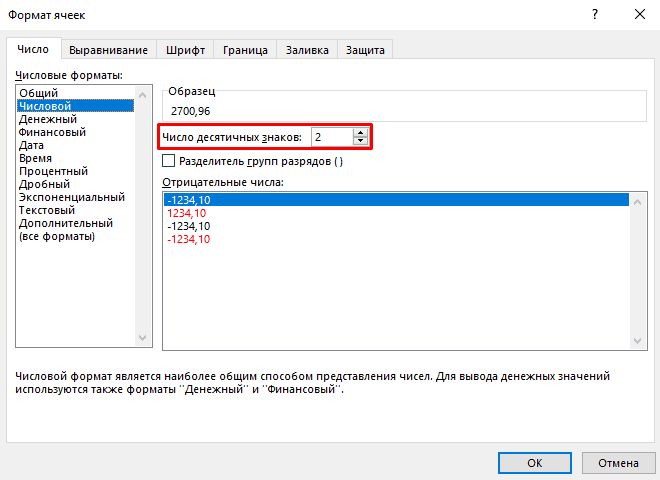Open the Заливка tab
The image size is (660, 480).
click(307, 50)
